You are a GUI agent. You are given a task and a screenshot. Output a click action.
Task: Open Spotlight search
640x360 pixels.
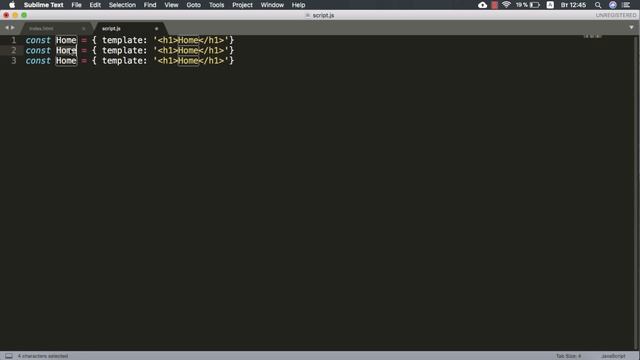coord(598,5)
